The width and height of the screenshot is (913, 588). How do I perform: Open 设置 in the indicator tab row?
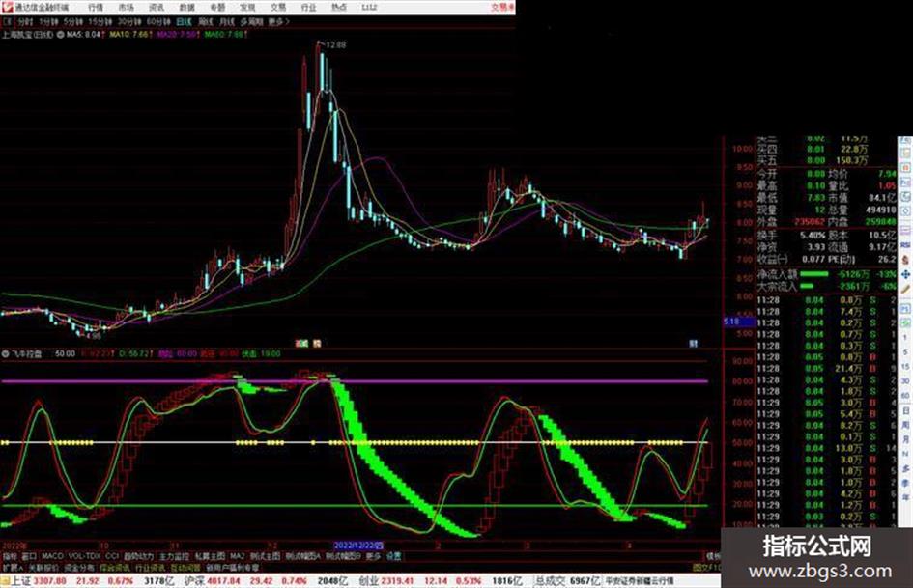pos(394,556)
